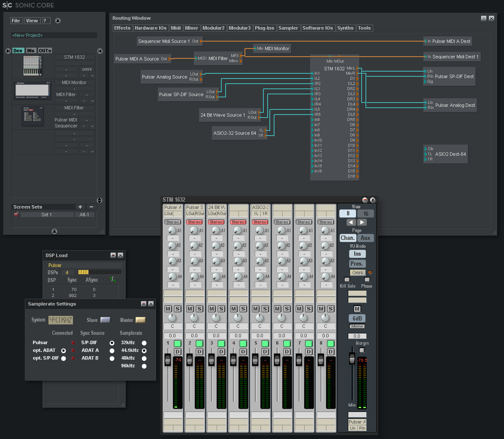Select 32kHz samplerate radio

click(144, 343)
